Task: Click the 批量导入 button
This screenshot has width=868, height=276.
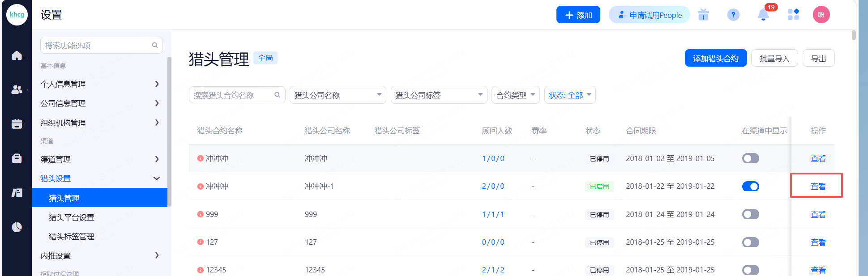Action: pyautogui.click(x=774, y=58)
